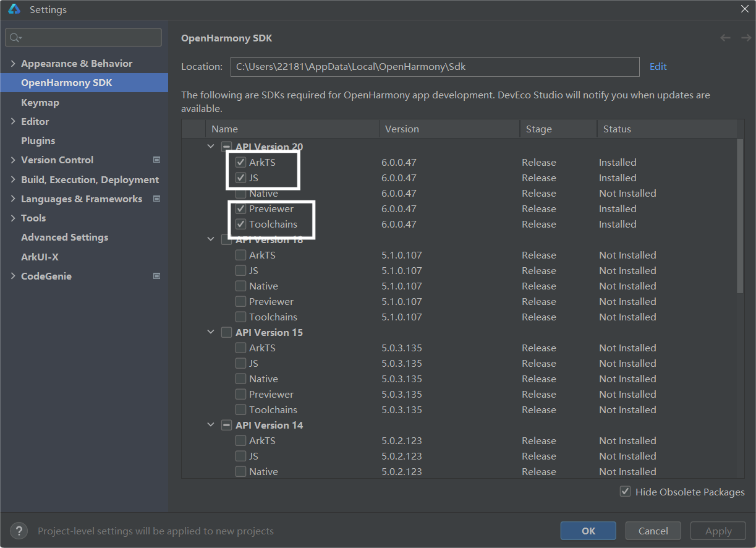The image size is (756, 548).
Task: Select the Native 5.1.0.107 row label
Action: pyautogui.click(x=263, y=286)
